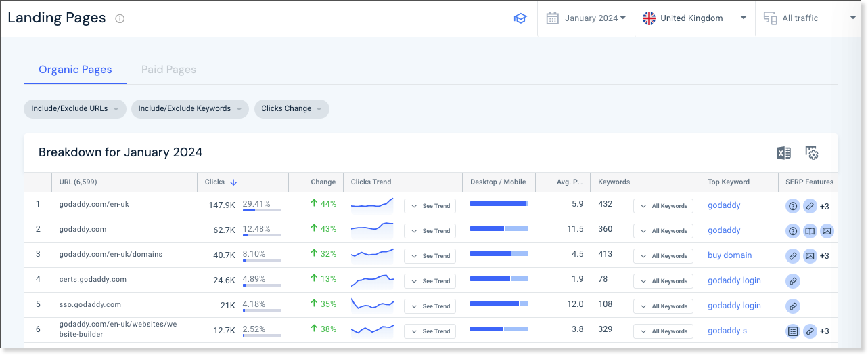Expand See Trend in godaddy.com row

tap(430, 231)
